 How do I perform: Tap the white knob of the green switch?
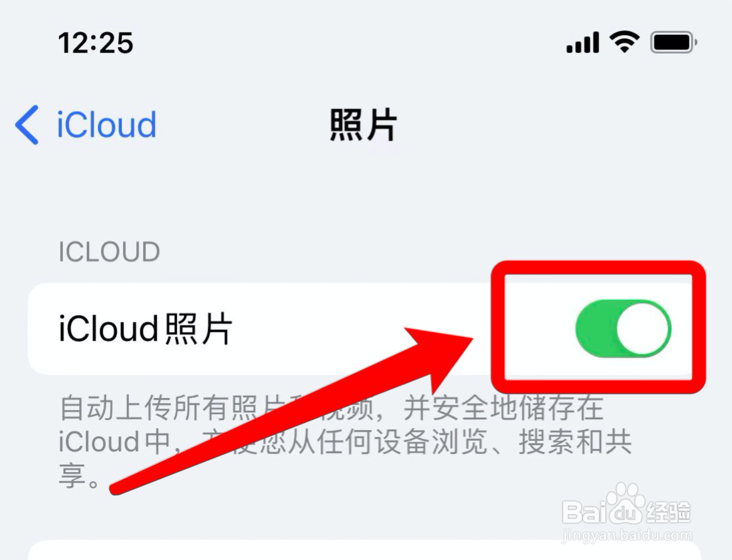pyautogui.click(x=643, y=328)
